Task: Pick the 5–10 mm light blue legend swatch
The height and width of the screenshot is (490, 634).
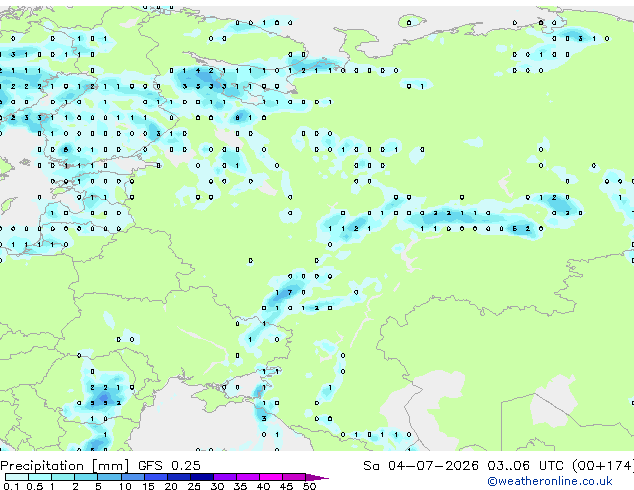Action: tap(109, 477)
